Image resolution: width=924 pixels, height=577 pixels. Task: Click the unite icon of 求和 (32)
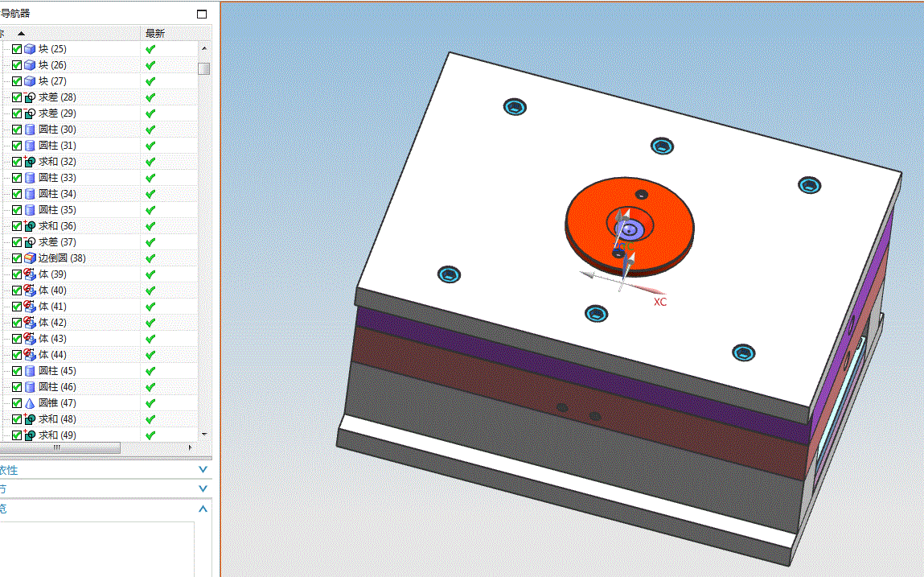click(x=30, y=162)
